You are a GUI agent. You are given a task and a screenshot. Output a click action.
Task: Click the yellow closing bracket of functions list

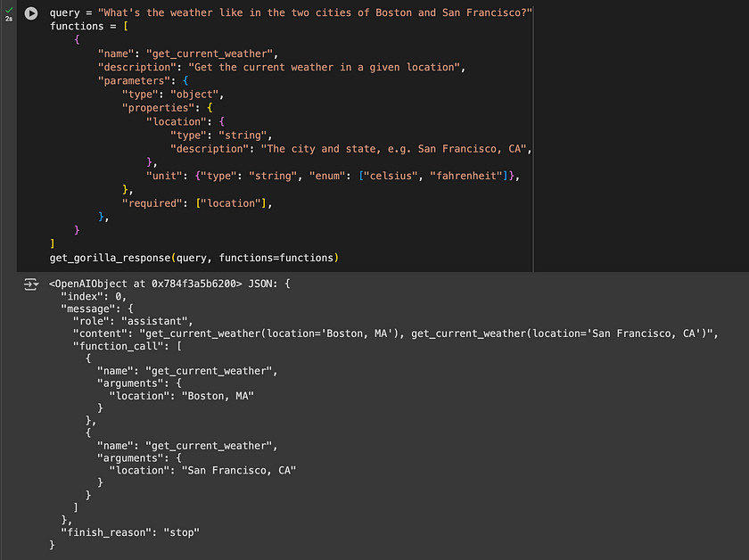(x=52, y=243)
